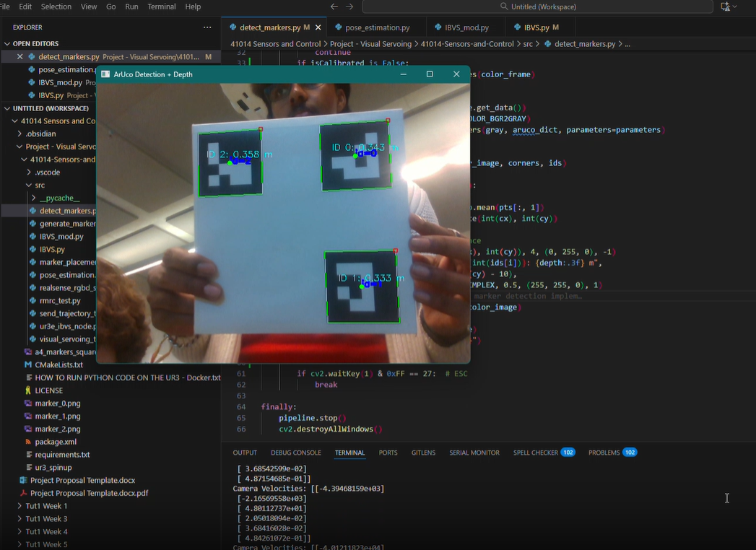Open the PROBLEMS panel tab

612,453
